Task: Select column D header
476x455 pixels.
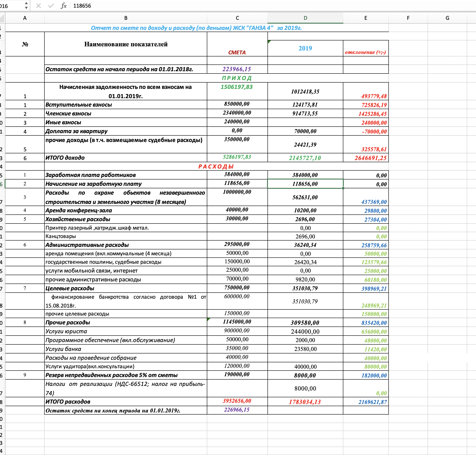Action: (305, 18)
